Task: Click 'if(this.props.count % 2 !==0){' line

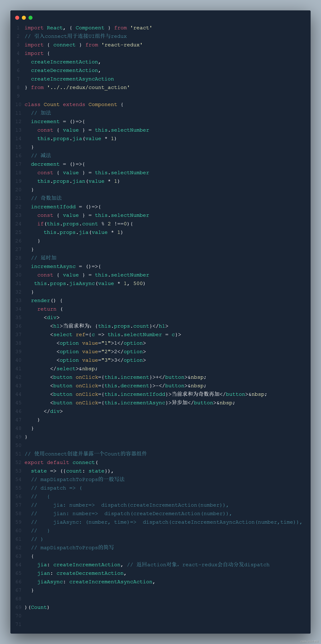Action: pos(85,224)
